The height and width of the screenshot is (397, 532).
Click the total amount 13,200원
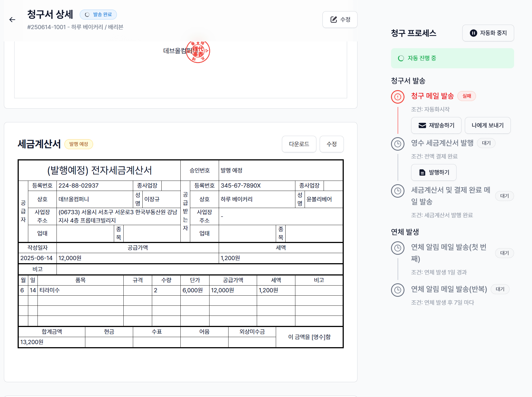point(32,342)
